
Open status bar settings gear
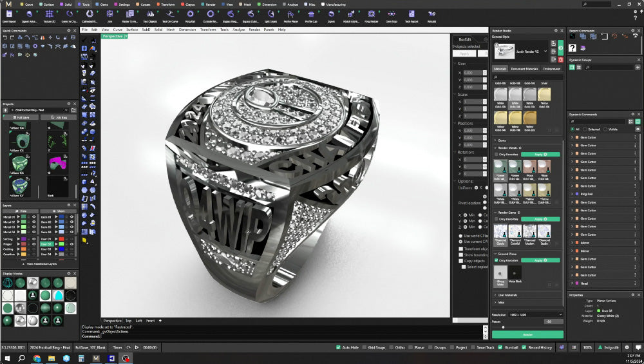(x=627, y=347)
